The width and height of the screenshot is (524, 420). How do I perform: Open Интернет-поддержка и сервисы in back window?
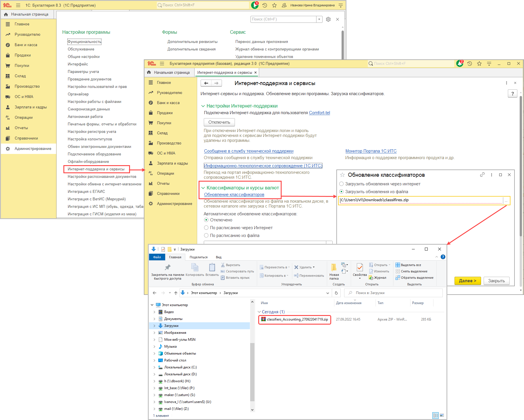point(96,169)
